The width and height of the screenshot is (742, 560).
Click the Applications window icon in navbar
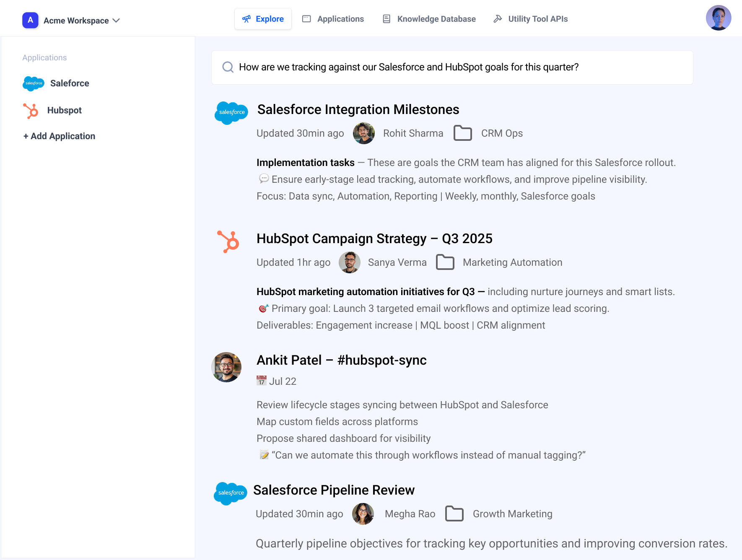(x=306, y=19)
